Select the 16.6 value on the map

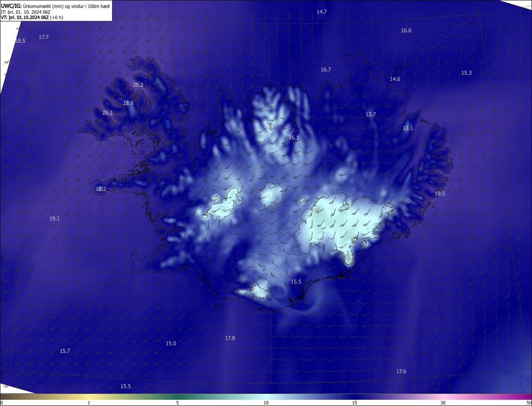click(x=406, y=31)
